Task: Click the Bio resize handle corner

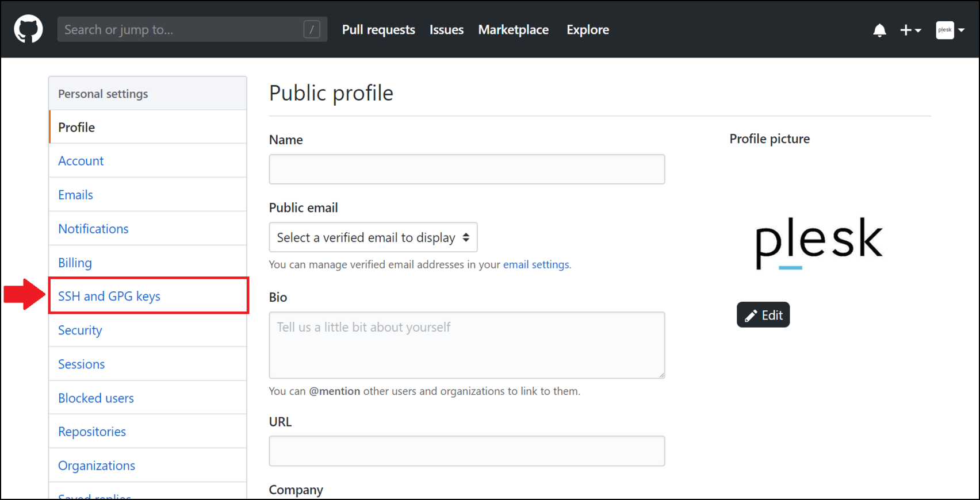Action: (661, 375)
